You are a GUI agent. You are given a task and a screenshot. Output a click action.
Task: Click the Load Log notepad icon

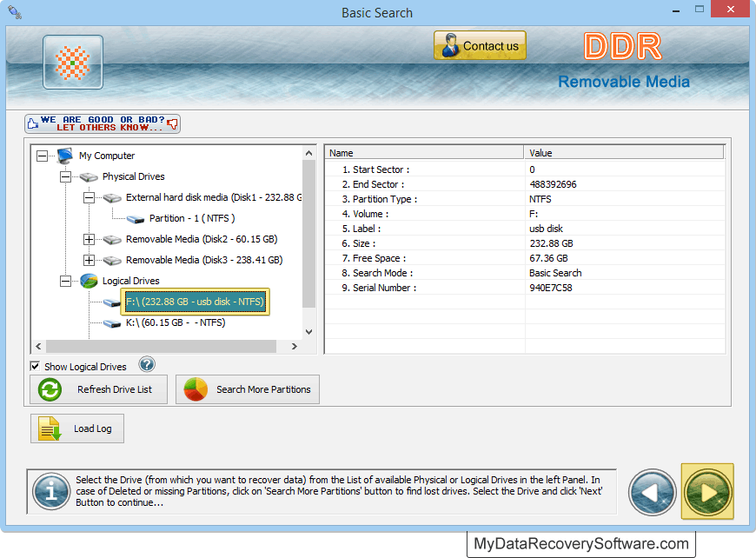[48, 428]
